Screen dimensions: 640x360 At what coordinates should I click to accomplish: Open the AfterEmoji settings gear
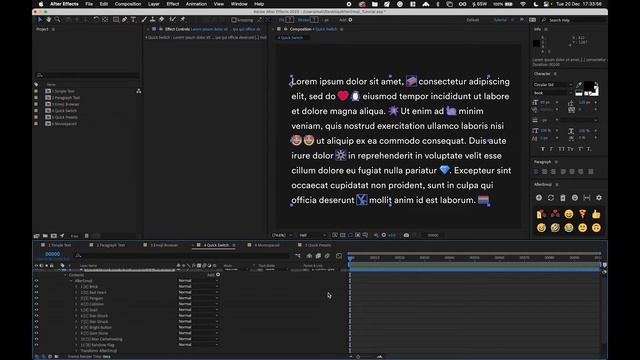coord(599,198)
